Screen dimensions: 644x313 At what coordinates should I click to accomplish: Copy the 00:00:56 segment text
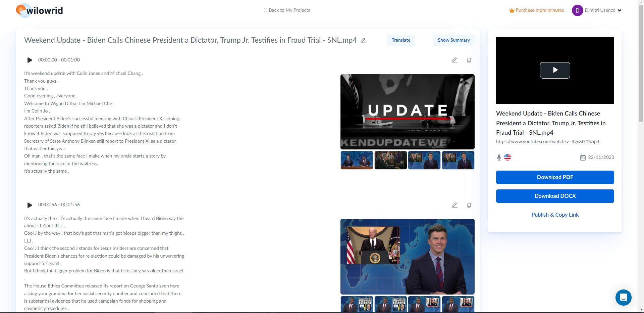point(469,205)
